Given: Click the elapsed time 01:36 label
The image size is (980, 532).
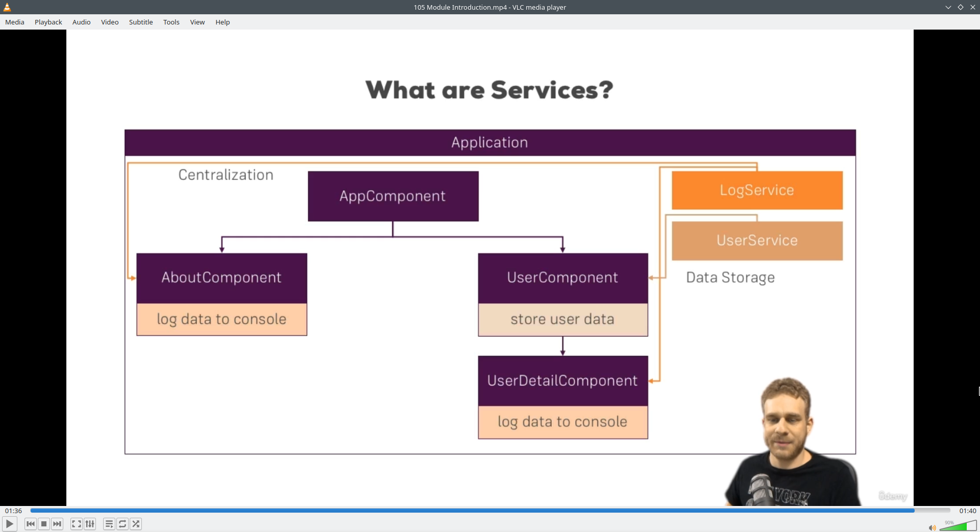Looking at the screenshot, I should [x=14, y=511].
